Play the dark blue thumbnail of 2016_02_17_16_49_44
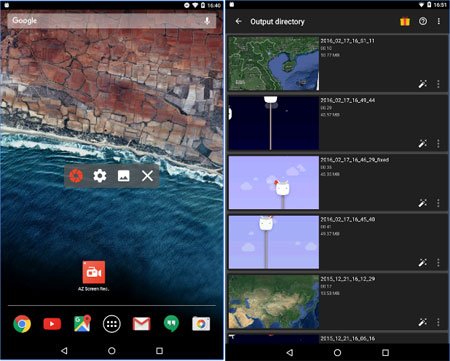This screenshot has height=361, width=450. (x=274, y=123)
